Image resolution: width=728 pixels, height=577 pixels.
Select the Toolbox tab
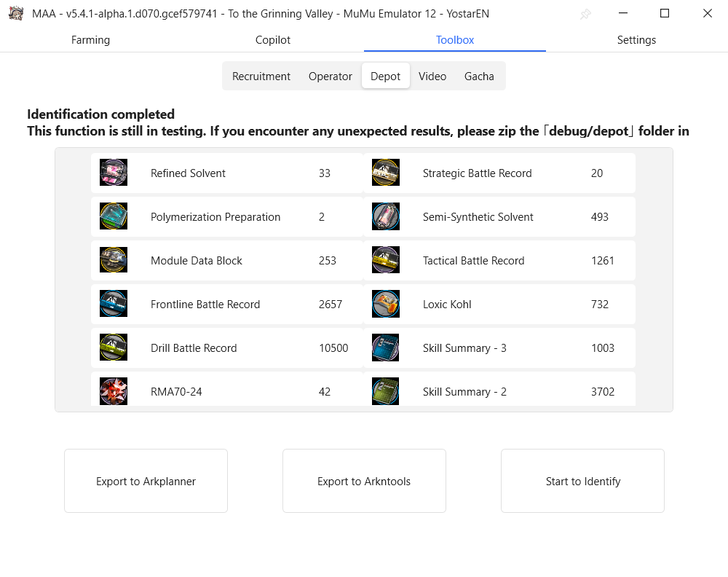point(454,40)
